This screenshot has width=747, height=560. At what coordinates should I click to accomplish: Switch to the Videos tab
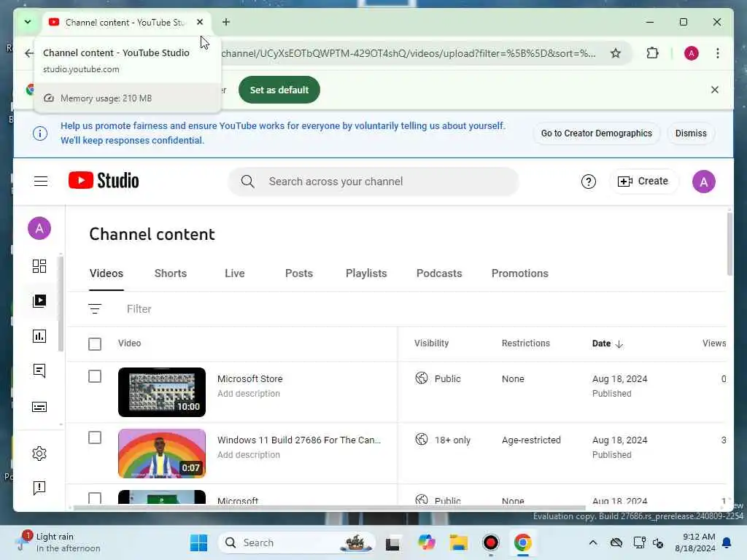(107, 273)
